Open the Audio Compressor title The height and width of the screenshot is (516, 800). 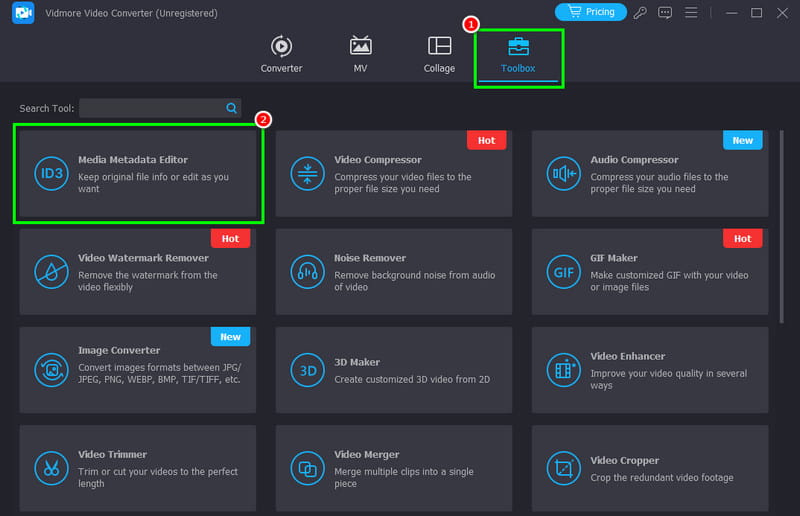point(634,160)
